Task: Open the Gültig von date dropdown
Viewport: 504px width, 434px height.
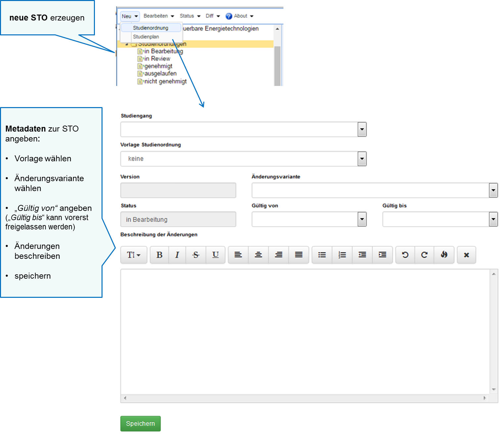Action: click(x=362, y=219)
